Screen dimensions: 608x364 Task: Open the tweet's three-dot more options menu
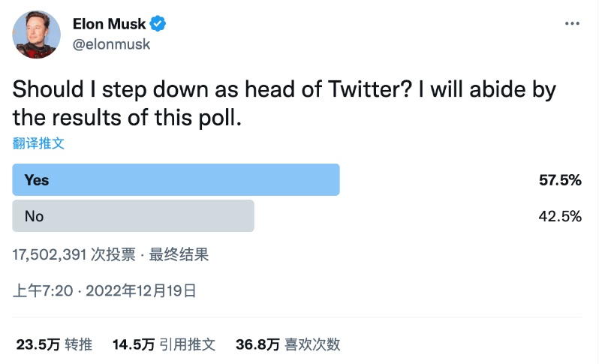572,25
